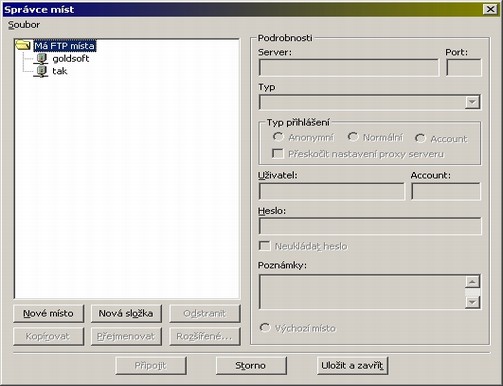
Task: Open the Rozšířené... advanced settings
Action: point(205,336)
